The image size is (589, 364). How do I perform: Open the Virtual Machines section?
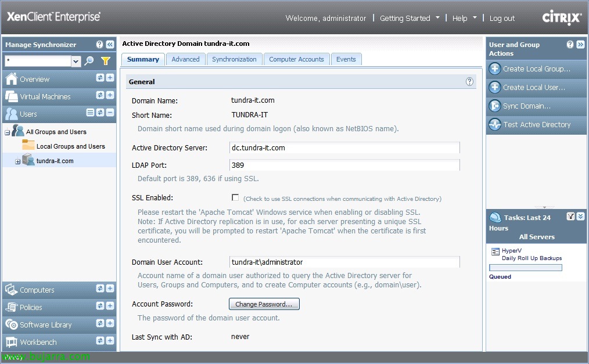pos(45,97)
